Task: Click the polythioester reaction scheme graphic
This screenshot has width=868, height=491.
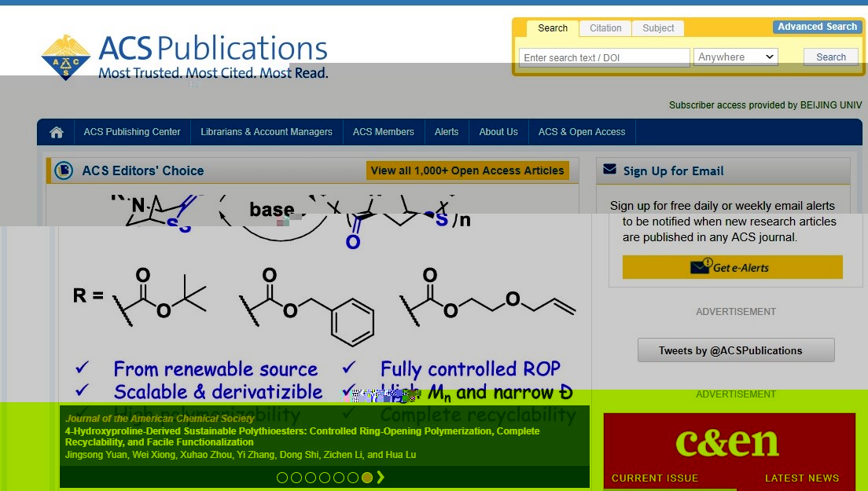Action: point(324,299)
